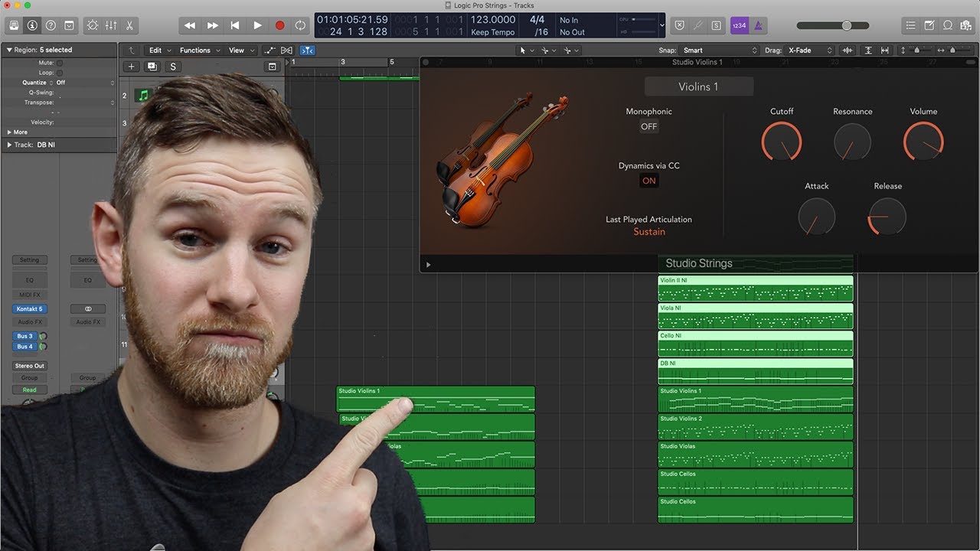Expand the Track DB NI inspector section

9,145
